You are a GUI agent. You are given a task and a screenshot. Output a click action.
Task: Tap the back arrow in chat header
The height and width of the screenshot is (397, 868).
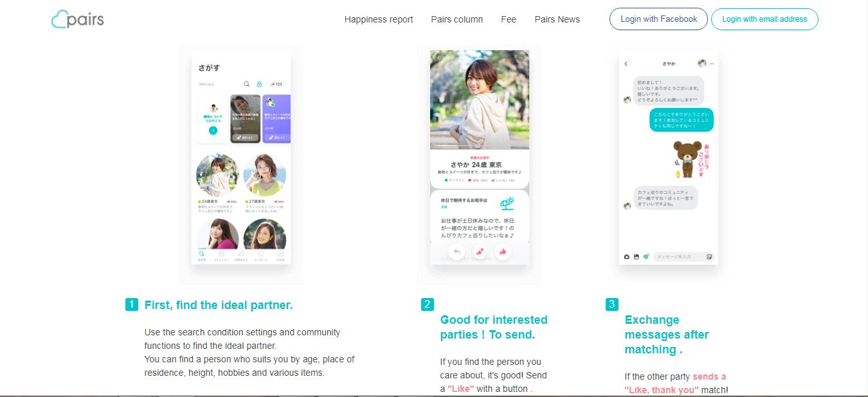(x=626, y=64)
